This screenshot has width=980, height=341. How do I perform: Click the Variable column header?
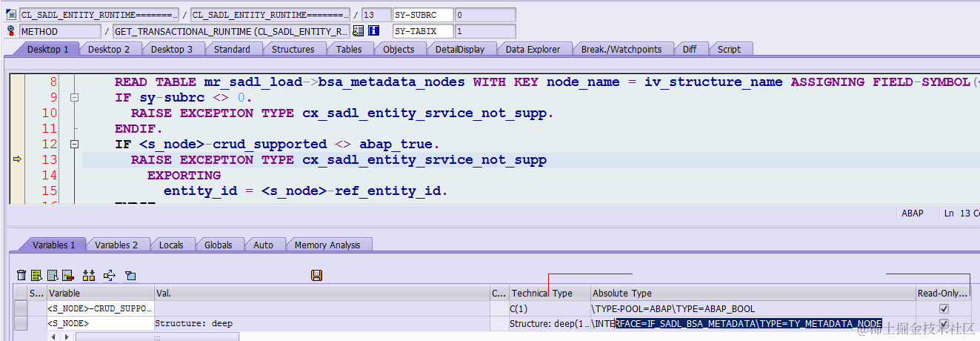pyautogui.click(x=101, y=294)
